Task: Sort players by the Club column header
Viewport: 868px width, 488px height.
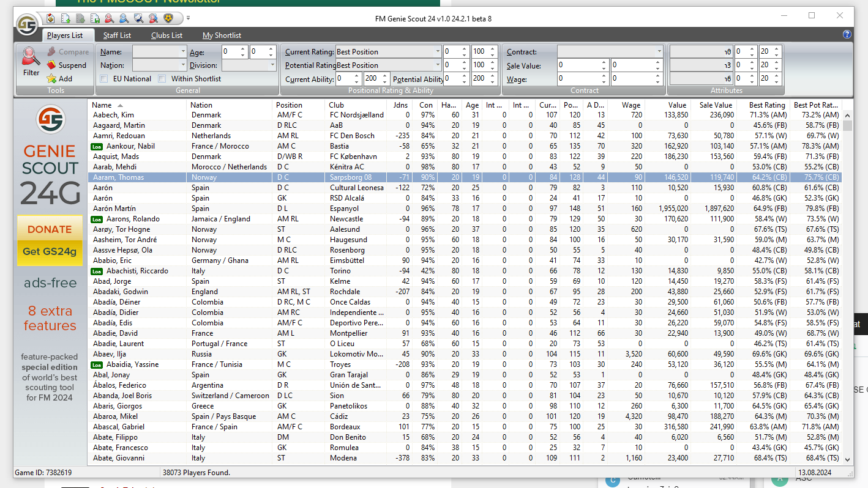Action: [x=356, y=105]
